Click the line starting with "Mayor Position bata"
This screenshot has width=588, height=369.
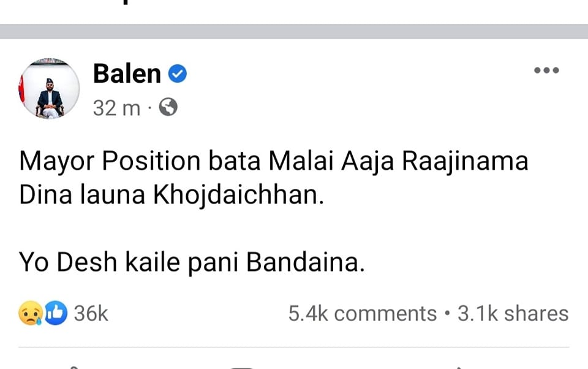click(x=273, y=162)
